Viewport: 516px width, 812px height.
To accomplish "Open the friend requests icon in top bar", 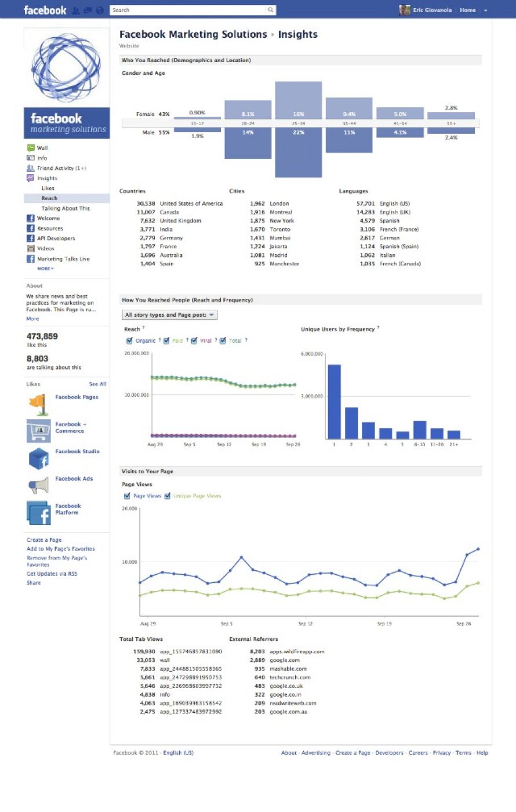I will click(x=76, y=10).
